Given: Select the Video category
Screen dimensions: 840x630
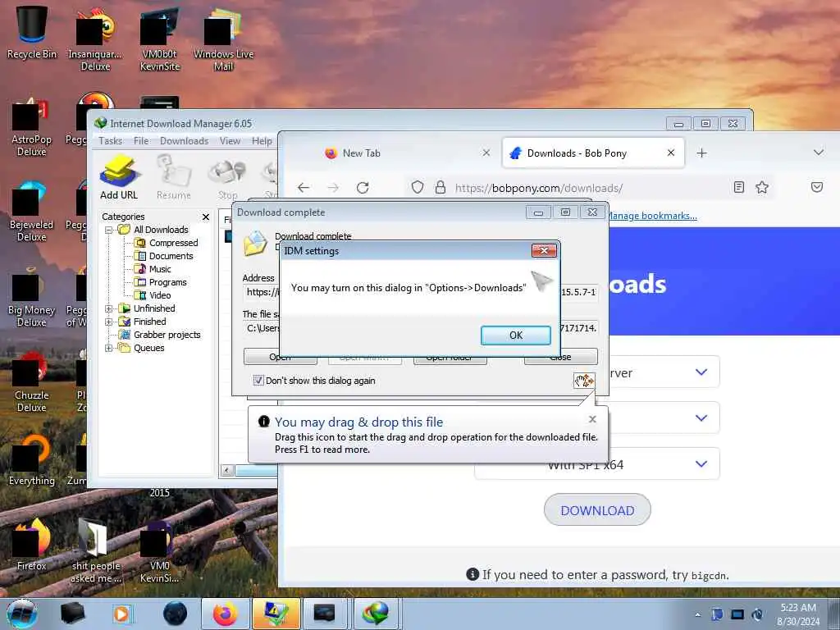Looking at the screenshot, I should click(x=160, y=295).
